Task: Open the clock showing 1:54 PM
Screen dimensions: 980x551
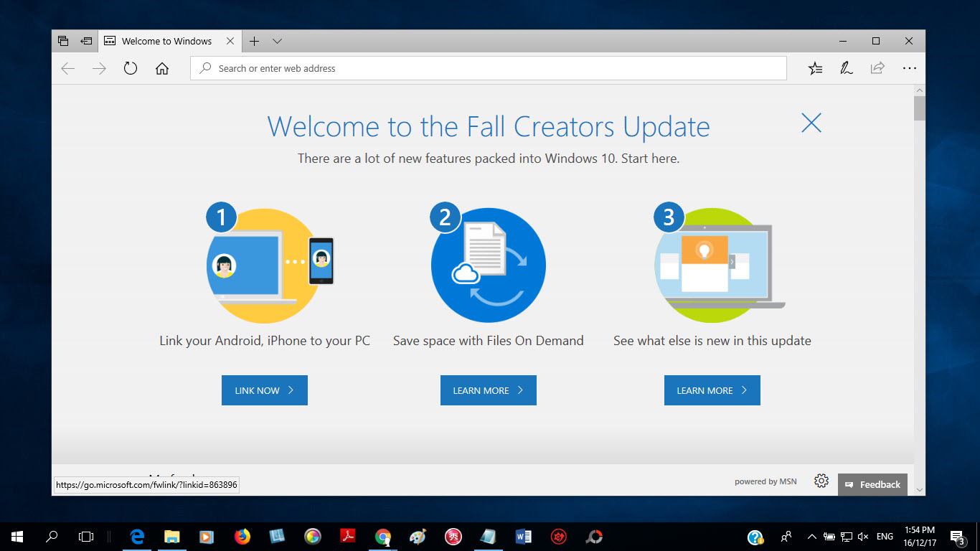Action: click(x=920, y=536)
